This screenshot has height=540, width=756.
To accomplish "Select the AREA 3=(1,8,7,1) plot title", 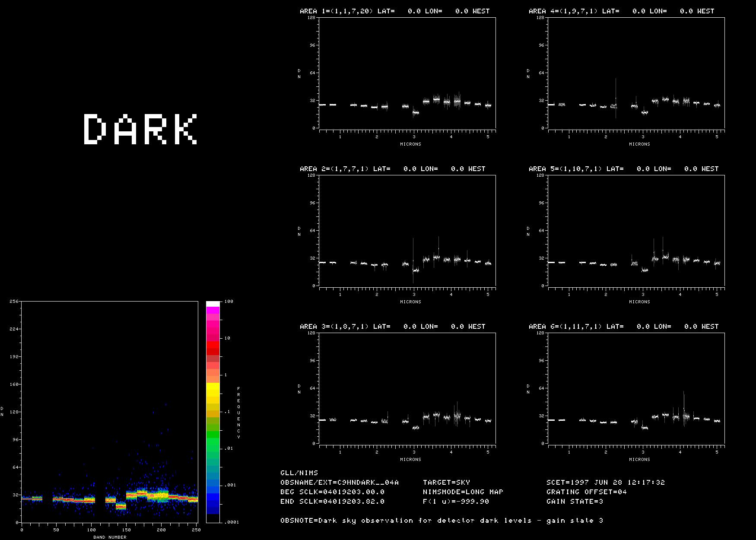I will (x=392, y=327).
